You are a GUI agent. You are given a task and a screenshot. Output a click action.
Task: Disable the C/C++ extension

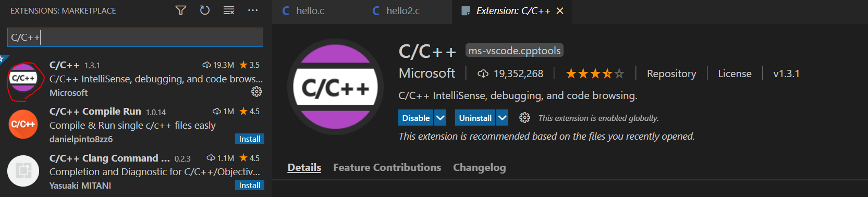415,118
